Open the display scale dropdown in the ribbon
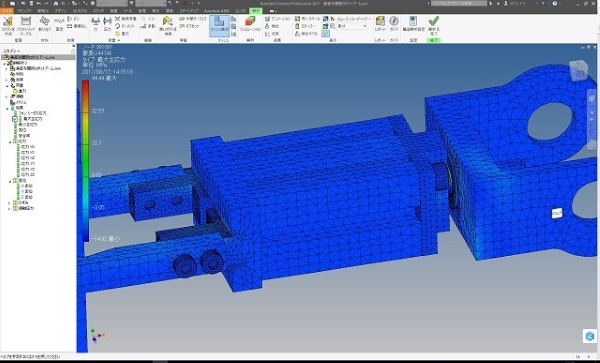Screen dimensions: 600x363 [x=352, y=26]
